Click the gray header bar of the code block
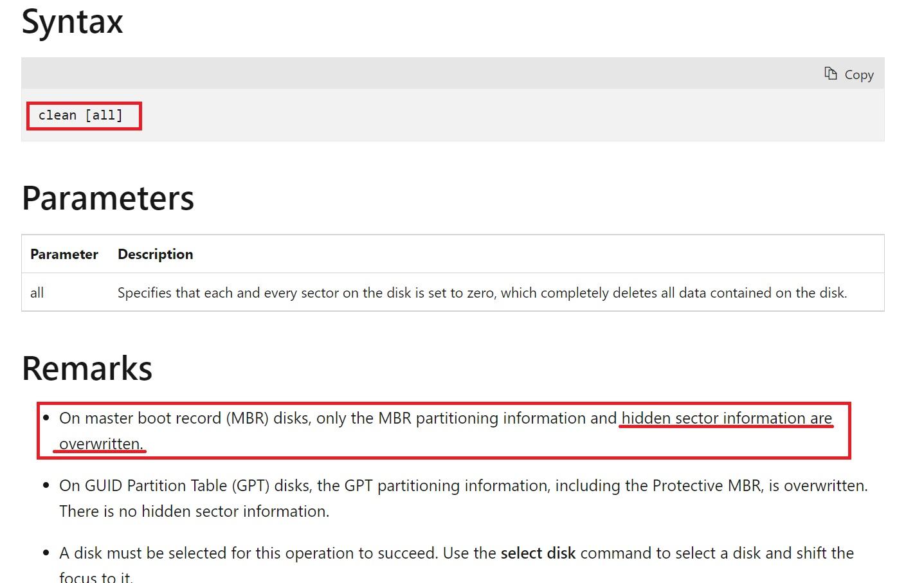Viewport: 924px width, 583px height. pyautogui.click(x=453, y=73)
